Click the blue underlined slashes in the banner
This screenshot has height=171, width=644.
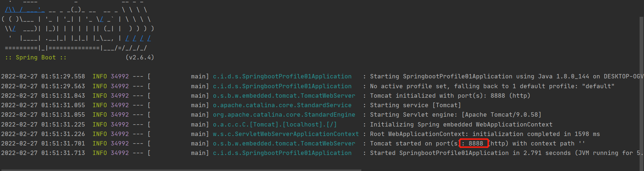click(x=138, y=38)
